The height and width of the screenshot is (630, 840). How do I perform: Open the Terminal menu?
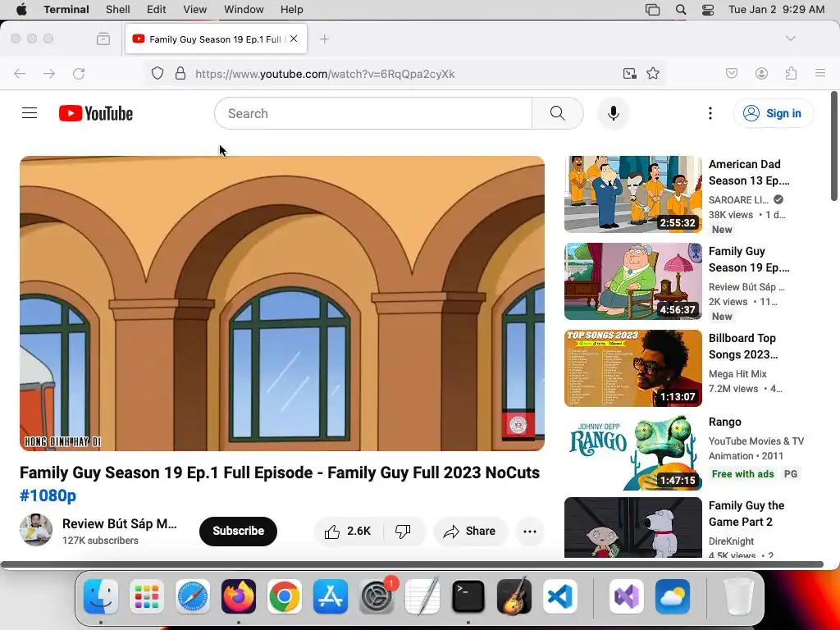pos(66,10)
